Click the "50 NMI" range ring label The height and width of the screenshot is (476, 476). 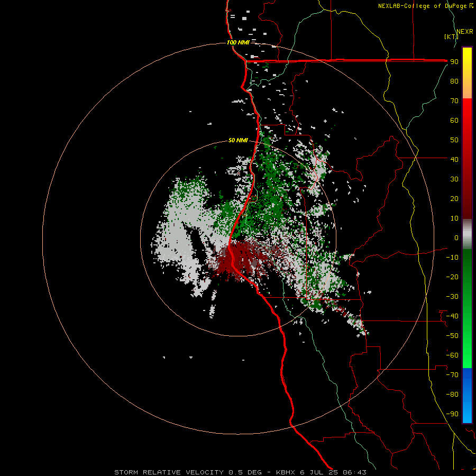tap(238, 140)
